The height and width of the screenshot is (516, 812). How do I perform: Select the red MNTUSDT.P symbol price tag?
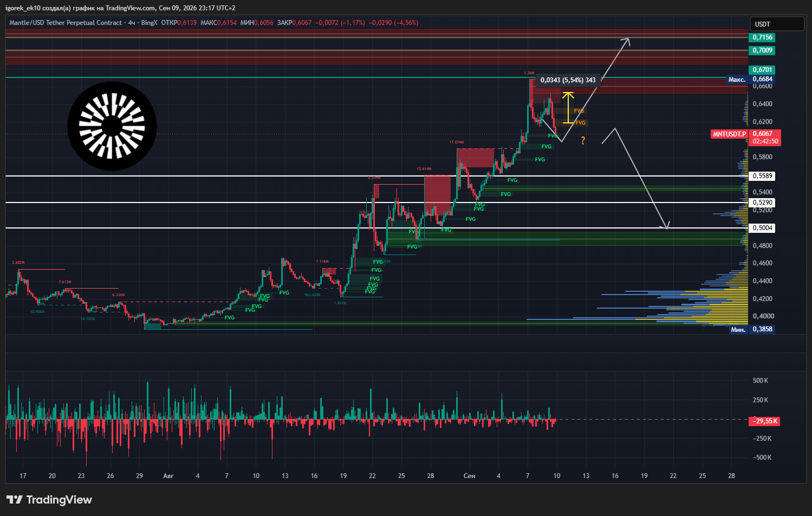click(x=729, y=134)
